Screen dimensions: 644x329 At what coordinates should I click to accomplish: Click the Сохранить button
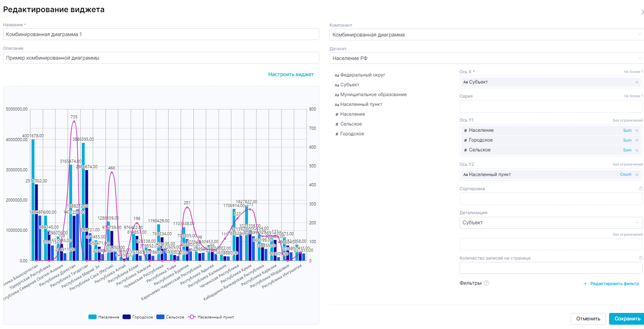pos(627,318)
